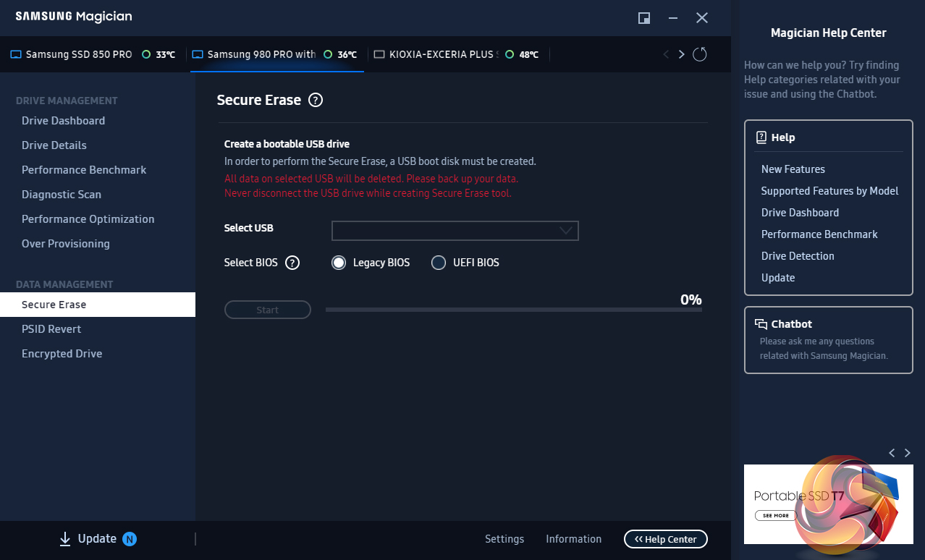The height and width of the screenshot is (560, 925).
Task: Show next drive tabs with right arrow
Action: 681,54
